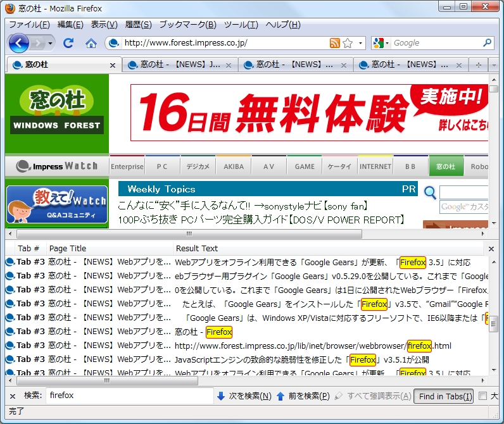Open the AKIBA navigation tab
This screenshot has height=424, width=504.
pyautogui.click(x=234, y=166)
